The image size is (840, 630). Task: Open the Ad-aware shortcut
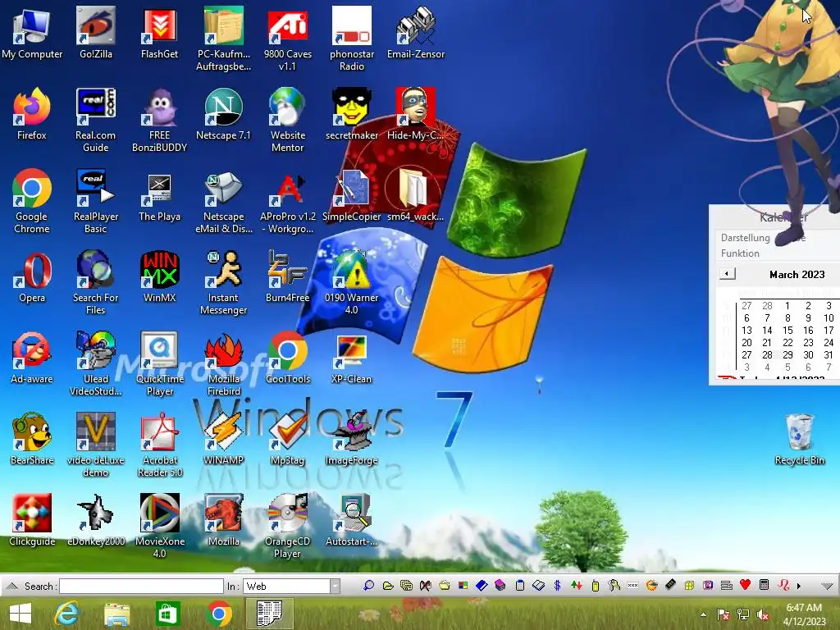pos(32,358)
